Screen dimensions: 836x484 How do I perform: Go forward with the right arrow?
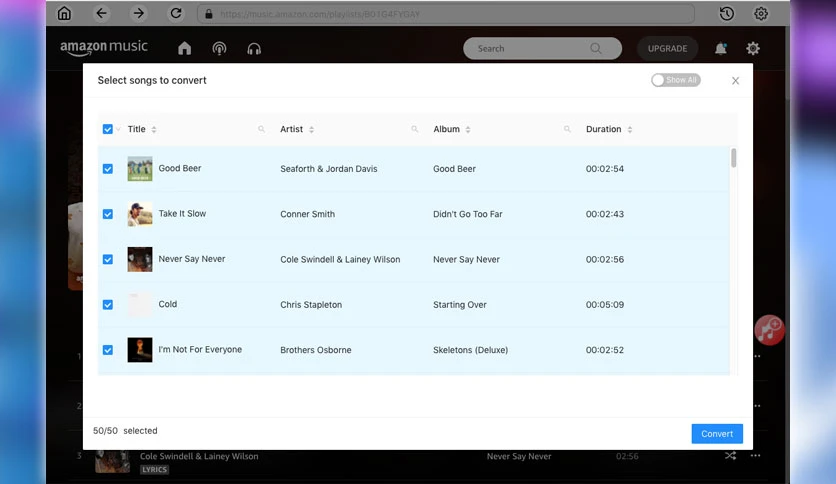coord(139,13)
